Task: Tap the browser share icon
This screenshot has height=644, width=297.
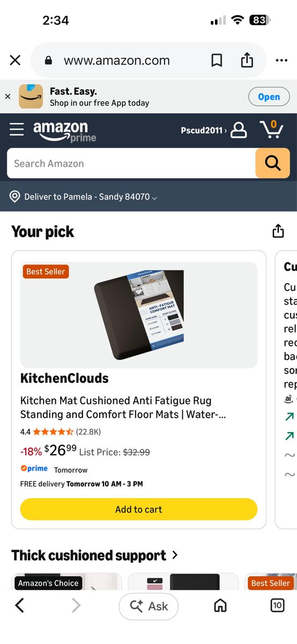Action: pos(247,60)
